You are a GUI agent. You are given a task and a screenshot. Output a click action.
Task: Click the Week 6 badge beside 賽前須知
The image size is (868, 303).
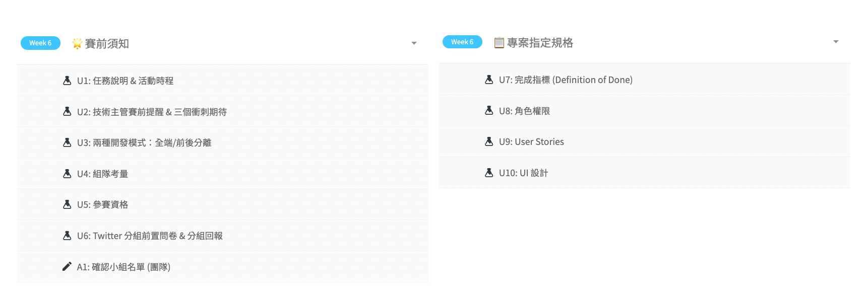pos(40,43)
